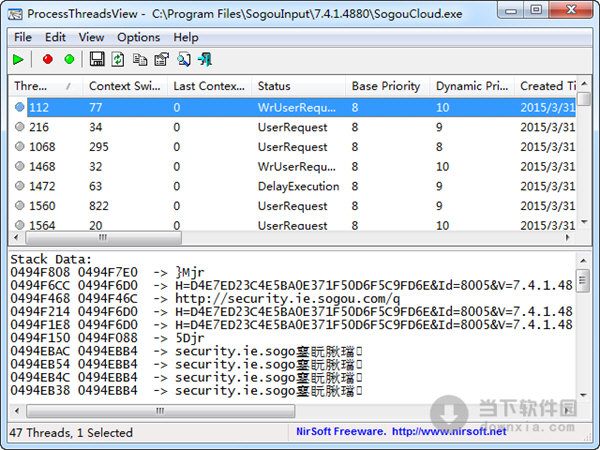
Task: Click the '47 Threads, 1 Selected' status text
Action: pos(71,432)
